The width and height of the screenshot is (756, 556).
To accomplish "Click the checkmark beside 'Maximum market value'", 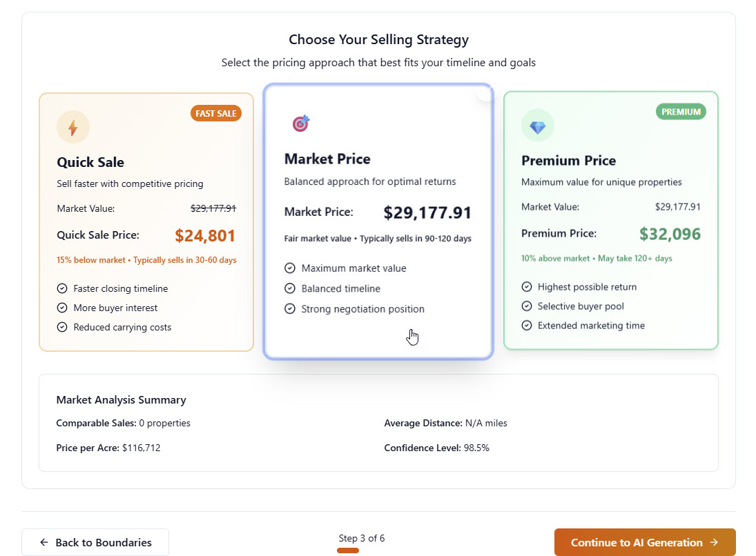I will tap(290, 268).
